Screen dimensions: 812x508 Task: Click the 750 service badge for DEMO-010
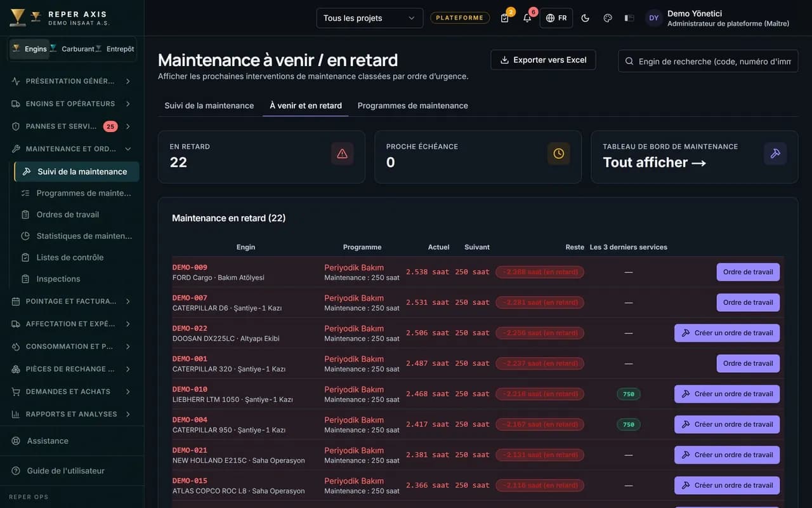click(629, 394)
